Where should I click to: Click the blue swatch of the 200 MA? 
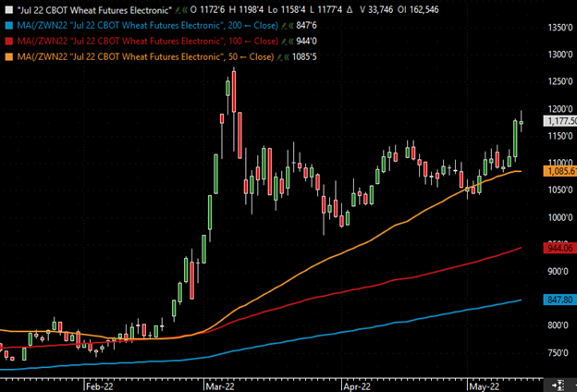pos(9,25)
